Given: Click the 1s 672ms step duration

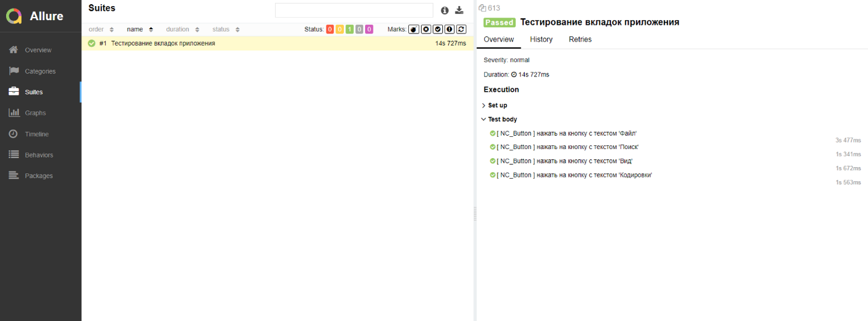Looking at the screenshot, I should [x=848, y=168].
